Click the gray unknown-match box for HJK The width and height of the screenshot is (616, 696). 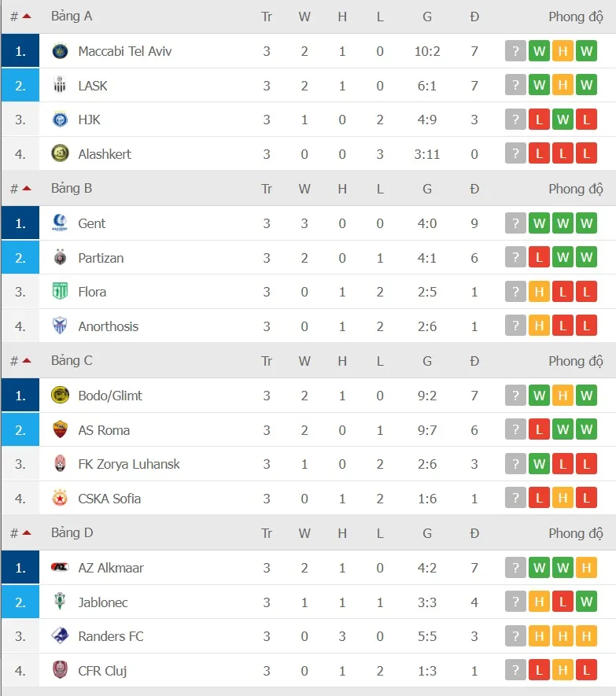(x=515, y=120)
